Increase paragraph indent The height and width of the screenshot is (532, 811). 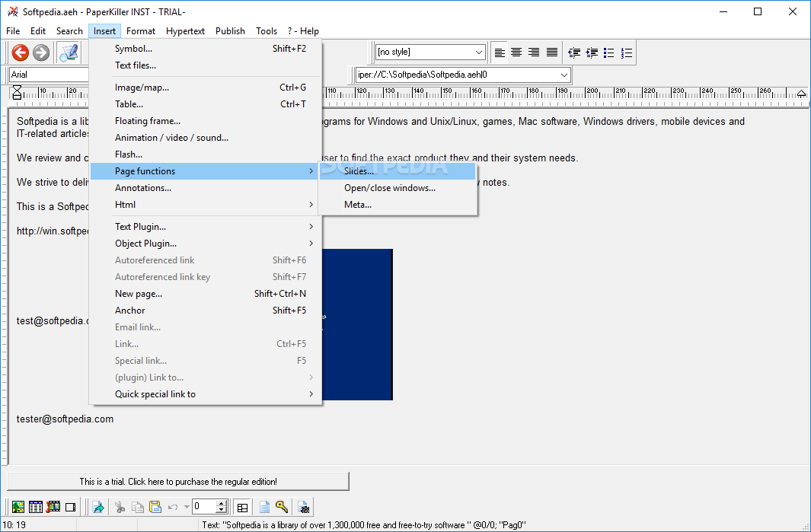pos(592,53)
